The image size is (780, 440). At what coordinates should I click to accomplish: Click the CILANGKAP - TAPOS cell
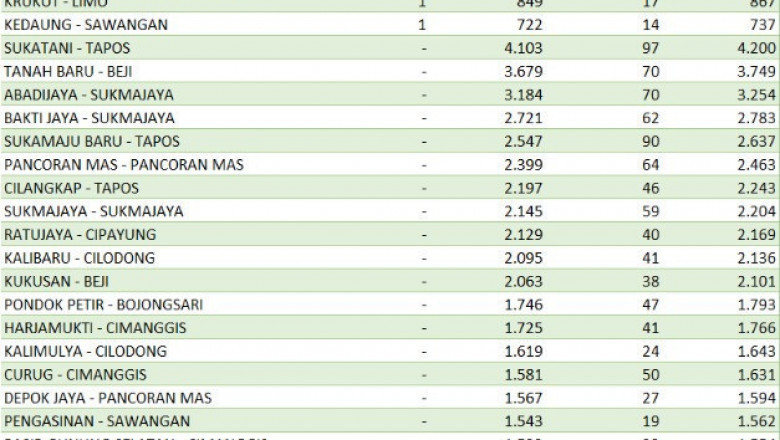pyautogui.click(x=71, y=188)
